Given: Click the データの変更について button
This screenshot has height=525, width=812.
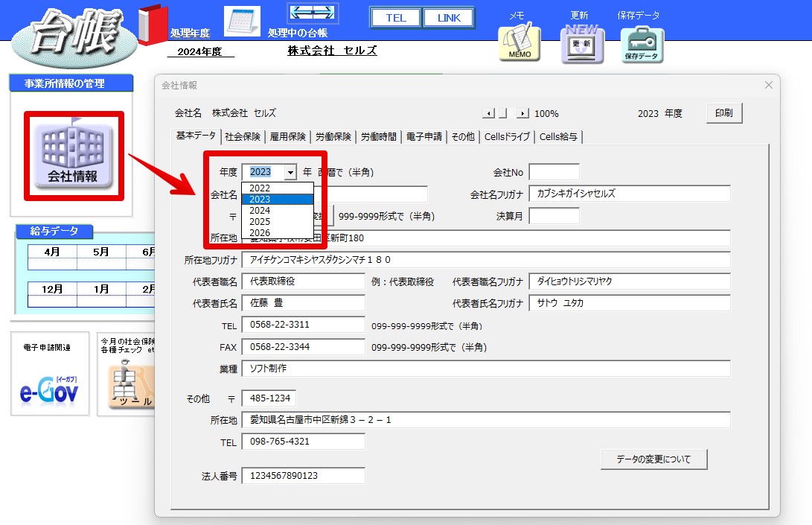Looking at the screenshot, I should pyautogui.click(x=653, y=459).
